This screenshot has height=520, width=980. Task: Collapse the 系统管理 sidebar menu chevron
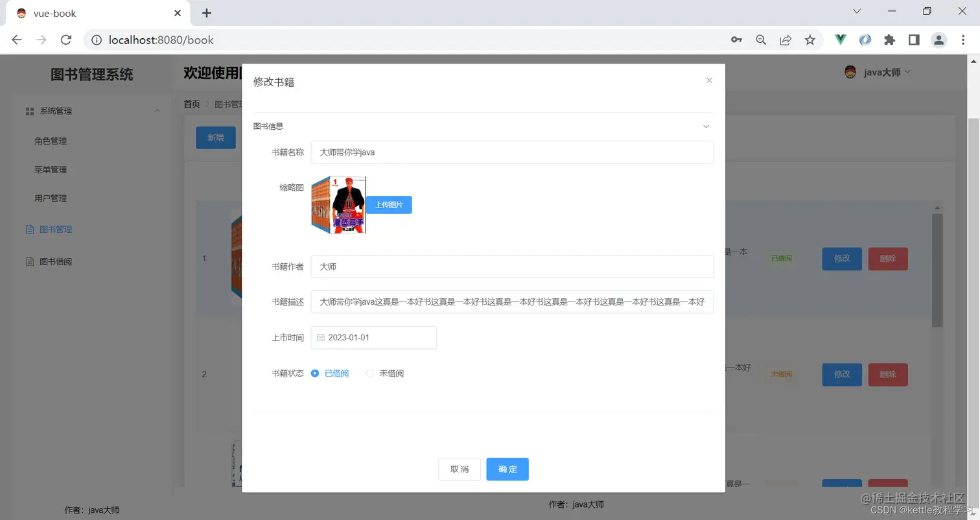click(x=157, y=111)
